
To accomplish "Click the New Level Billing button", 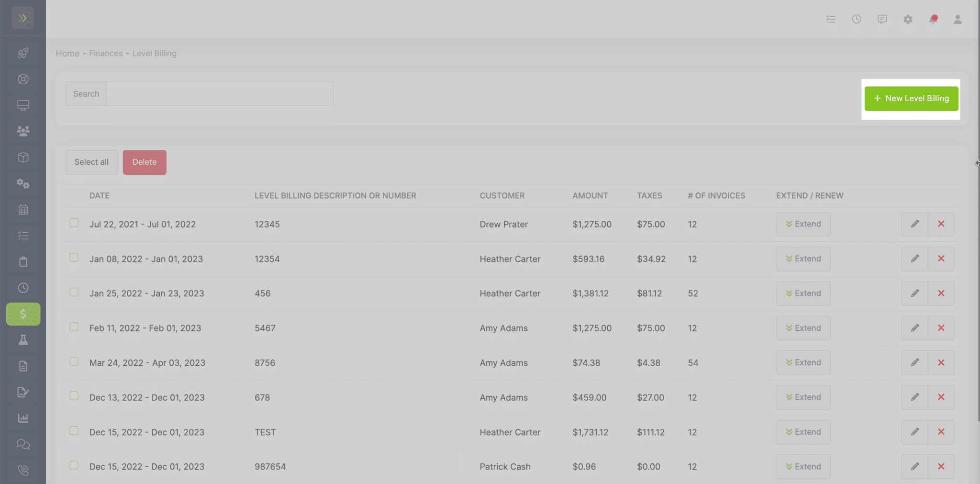I will tap(911, 99).
